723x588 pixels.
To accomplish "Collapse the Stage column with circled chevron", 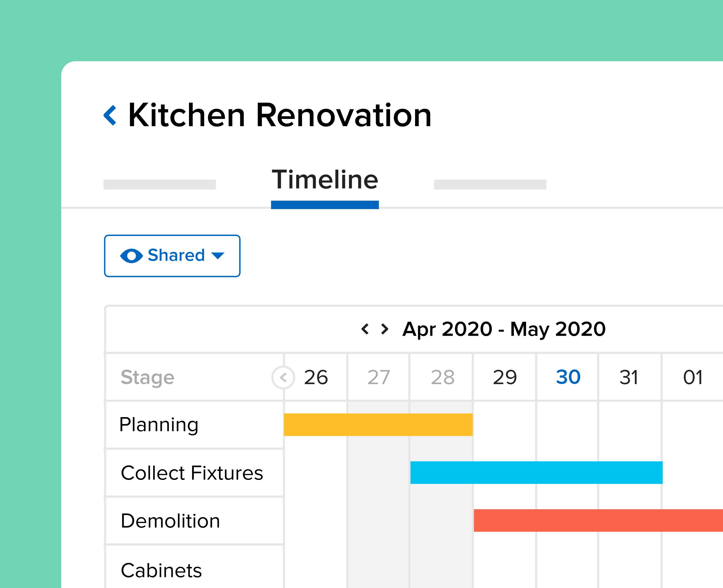I will [283, 377].
